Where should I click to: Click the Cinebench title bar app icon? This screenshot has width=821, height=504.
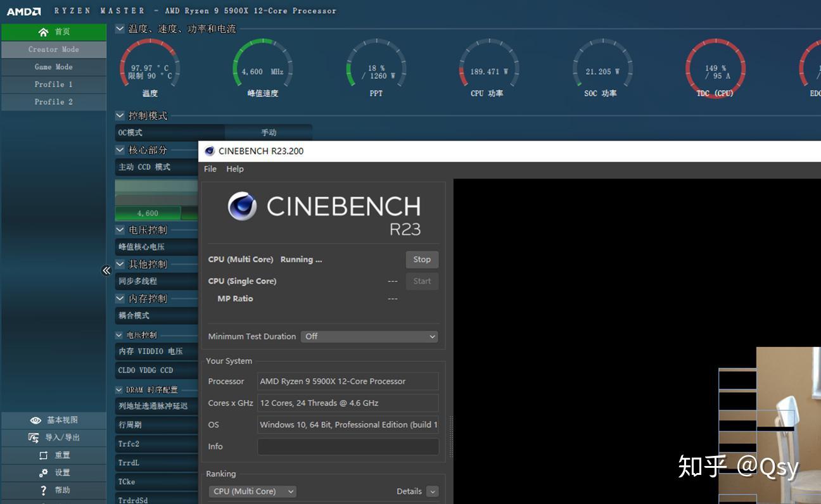click(210, 151)
